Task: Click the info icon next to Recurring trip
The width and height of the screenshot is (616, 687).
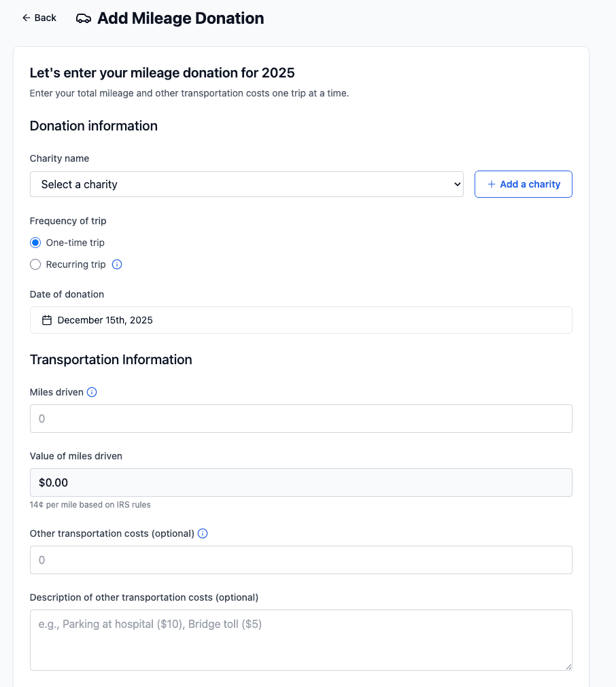Action: 117,264
